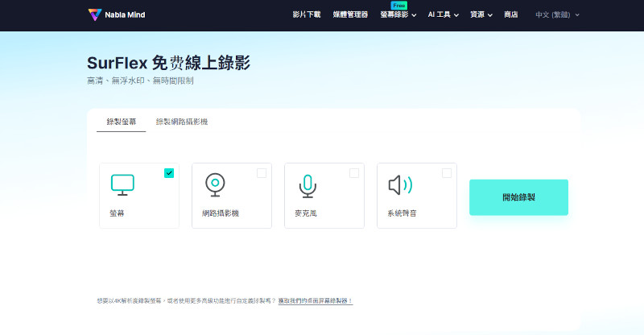This screenshot has width=644, height=335.
Task: Click the 高清、無浮水印、無時間限制 subtitle
Action: point(140,81)
